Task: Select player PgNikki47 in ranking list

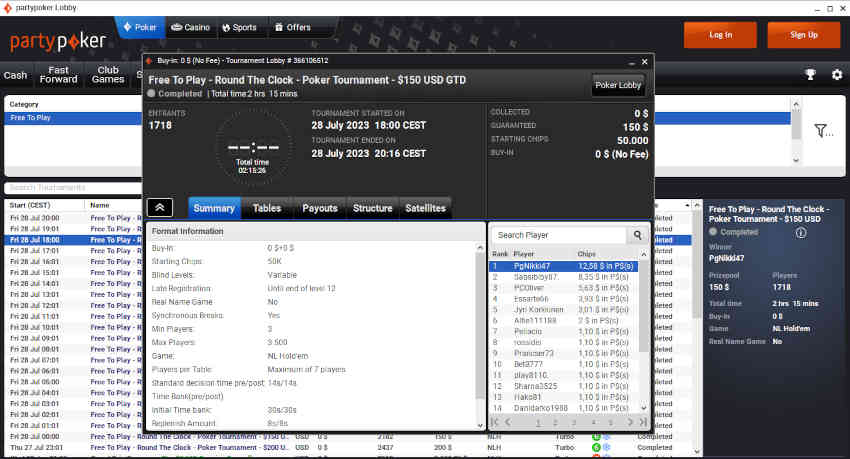Action: [x=563, y=266]
